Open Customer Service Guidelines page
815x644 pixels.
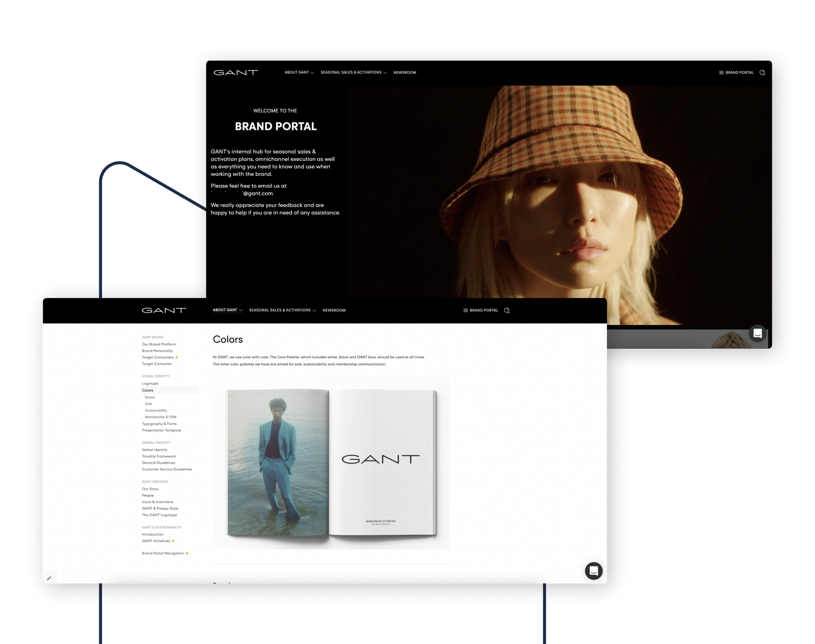pos(167,469)
